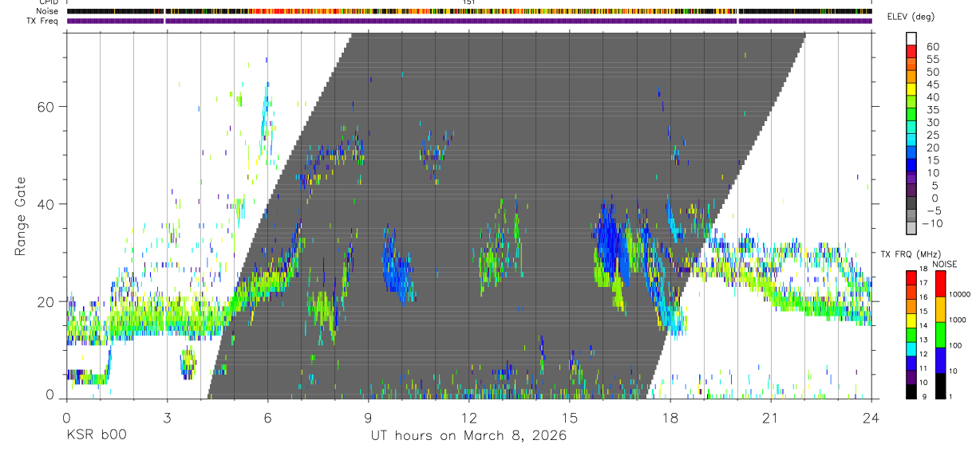Click the "KSR b00" radar label
The height and width of the screenshot is (452, 980).
[97, 435]
